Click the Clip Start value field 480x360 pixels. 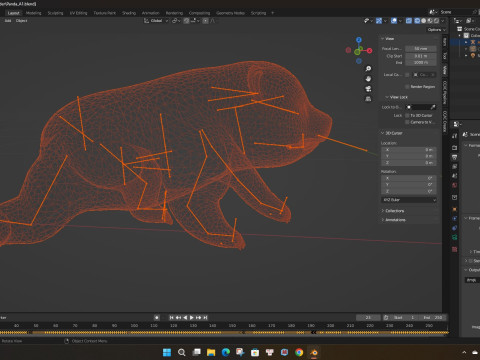pos(421,56)
